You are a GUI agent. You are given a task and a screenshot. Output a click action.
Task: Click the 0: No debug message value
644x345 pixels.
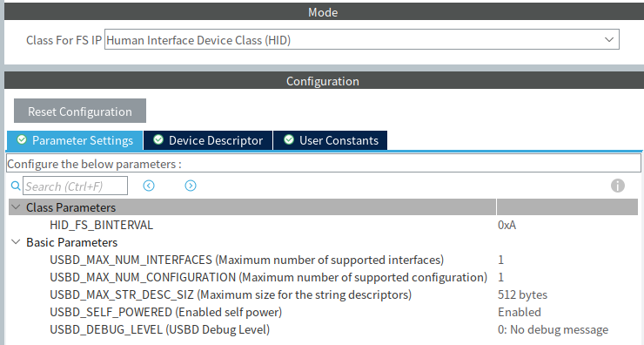point(553,329)
